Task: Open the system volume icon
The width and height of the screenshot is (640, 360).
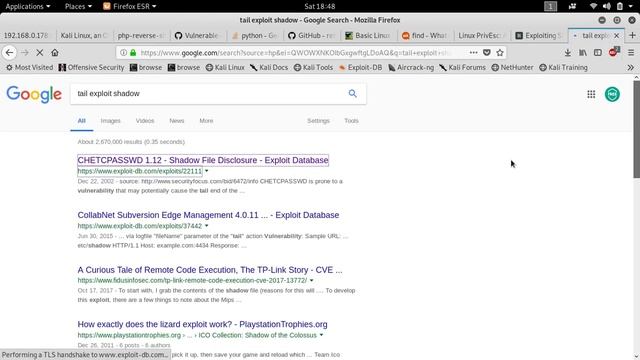Action: (x=607, y=6)
